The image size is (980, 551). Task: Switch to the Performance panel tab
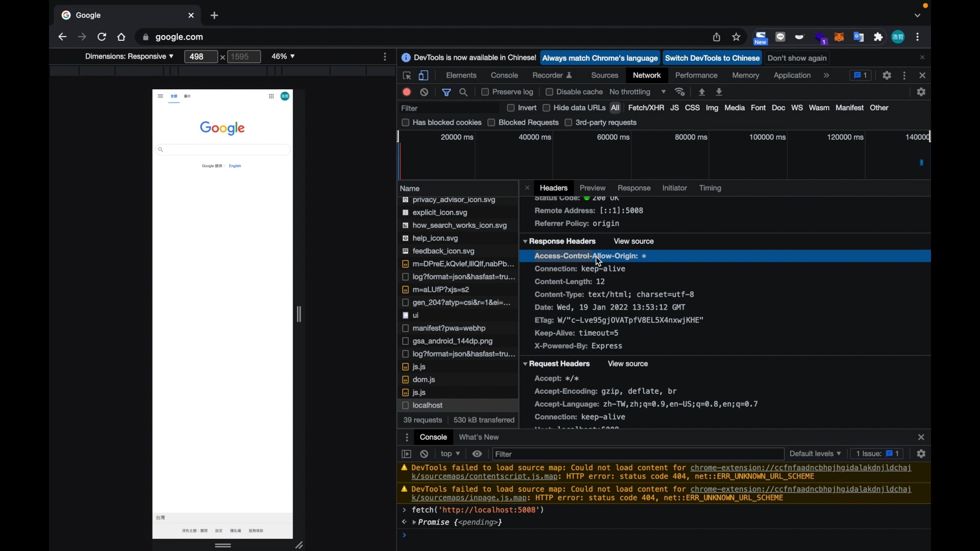[x=696, y=76]
